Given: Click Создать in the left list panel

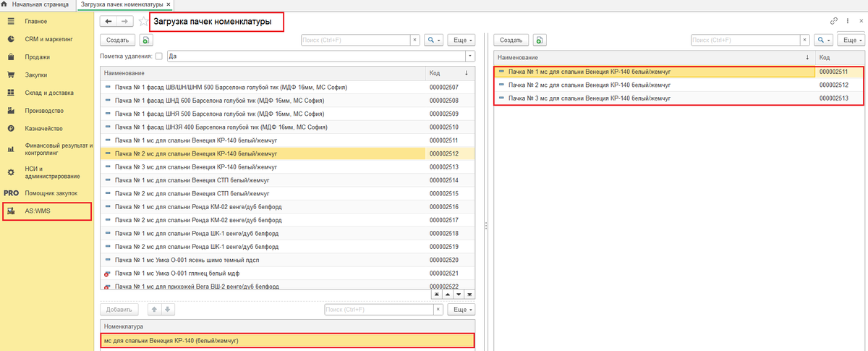Looking at the screenshot, I should click(117, 40).
